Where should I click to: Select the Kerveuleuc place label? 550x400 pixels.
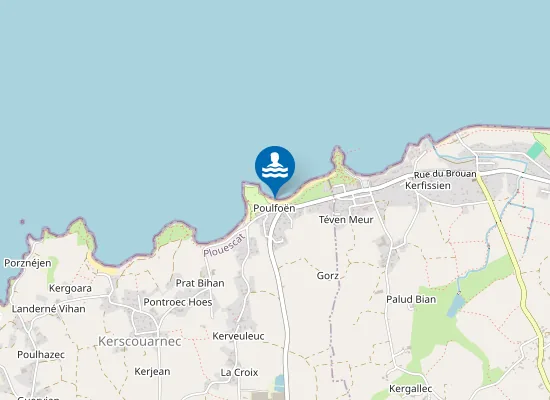(238, 336)
